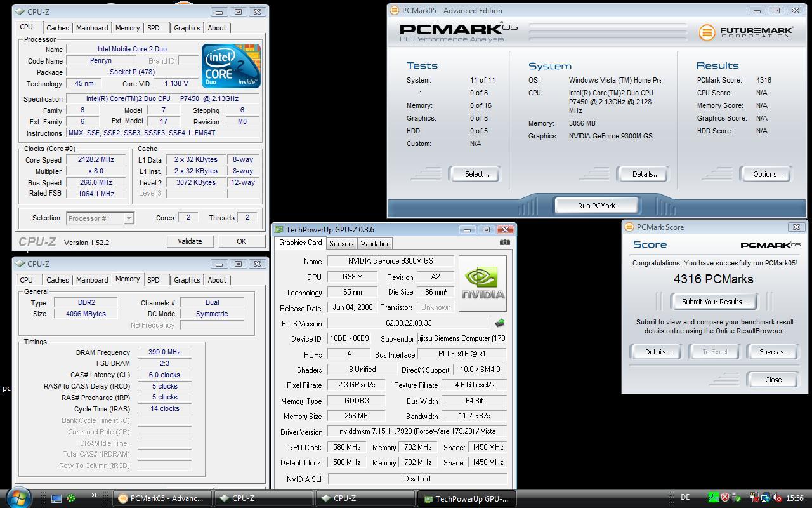
Task: Switch to CPU tab in bottom CPU-Z window
Action: coord(26,280)
